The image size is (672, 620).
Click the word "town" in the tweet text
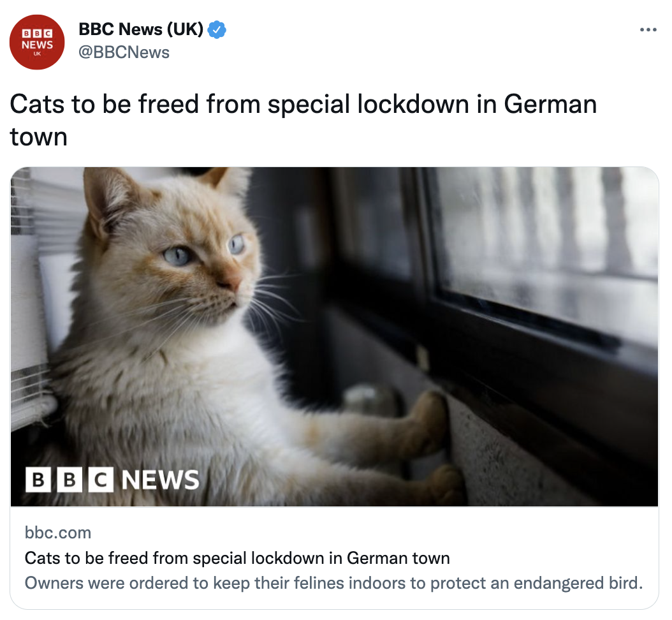tap(38, 137)
